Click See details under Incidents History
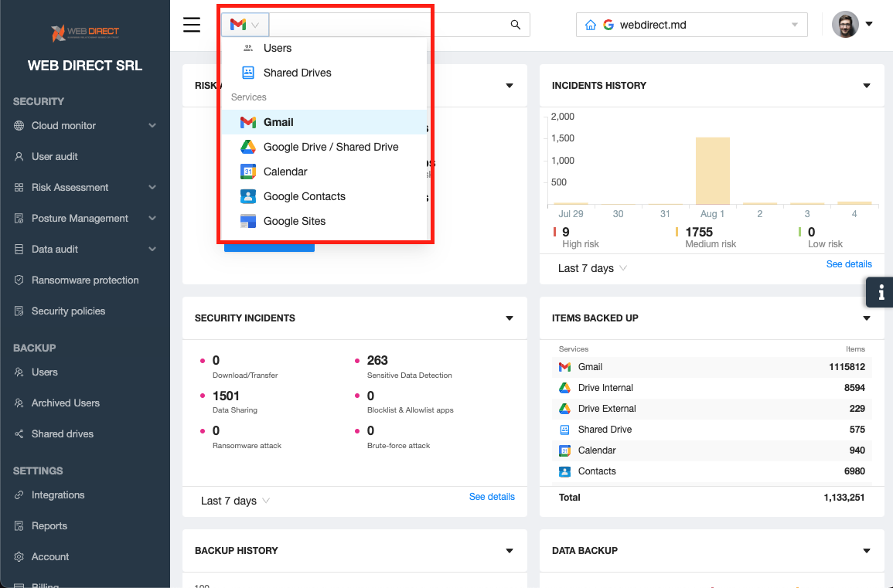Viewport: 893px width, 588px height. pos(848,264)
